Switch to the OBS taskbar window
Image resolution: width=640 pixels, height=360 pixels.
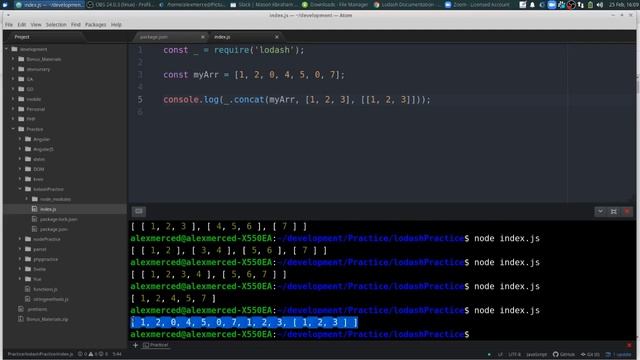pos(121,4)
